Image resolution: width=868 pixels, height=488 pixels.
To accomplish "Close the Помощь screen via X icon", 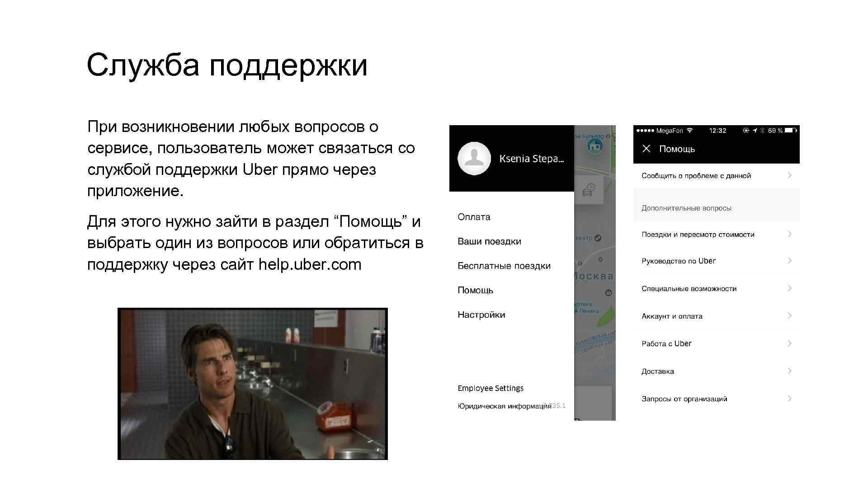I will tap(646, 149).
